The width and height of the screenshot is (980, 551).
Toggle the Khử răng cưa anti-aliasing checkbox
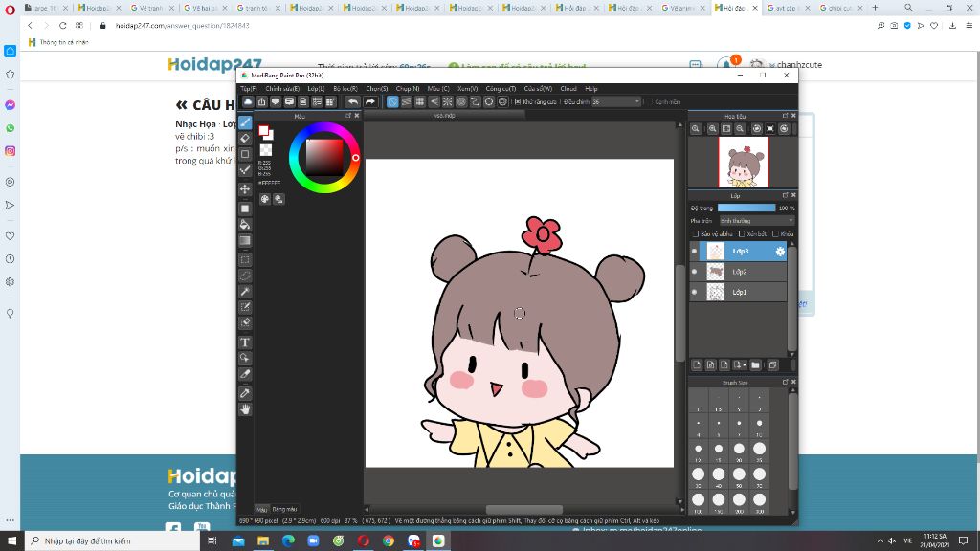point(518,101)
